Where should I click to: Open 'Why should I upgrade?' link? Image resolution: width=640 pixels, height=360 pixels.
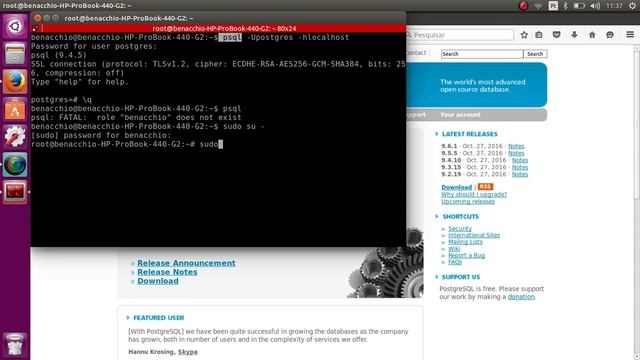click(x=474, y=194)
